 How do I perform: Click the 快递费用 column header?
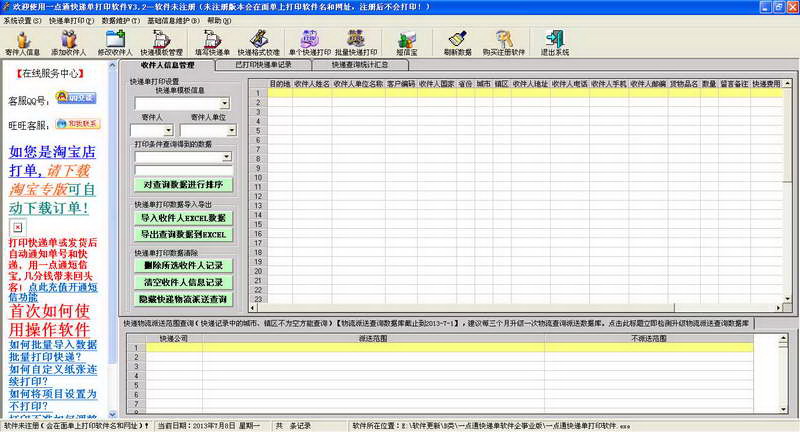click(x=766, y=84)
